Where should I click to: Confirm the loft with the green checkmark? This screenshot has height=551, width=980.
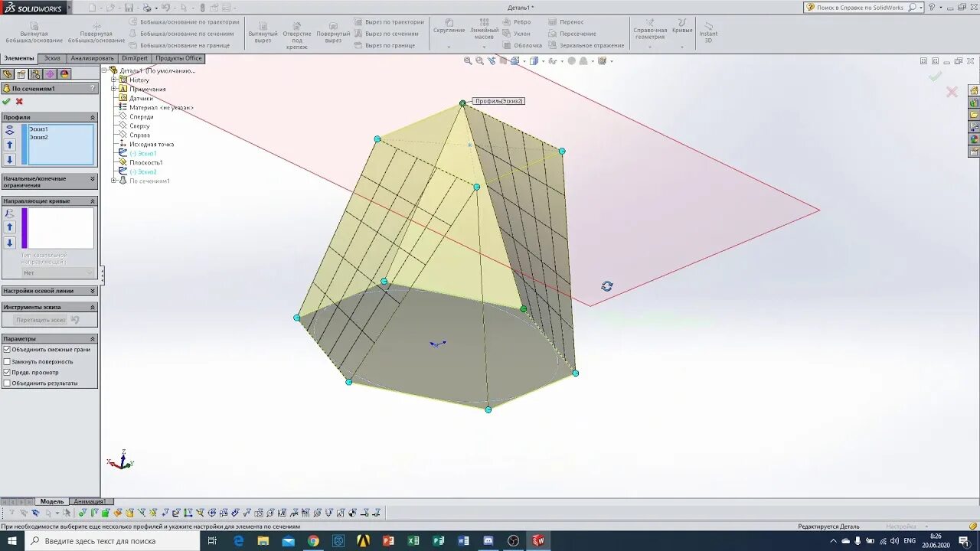[x=8, y=100]
